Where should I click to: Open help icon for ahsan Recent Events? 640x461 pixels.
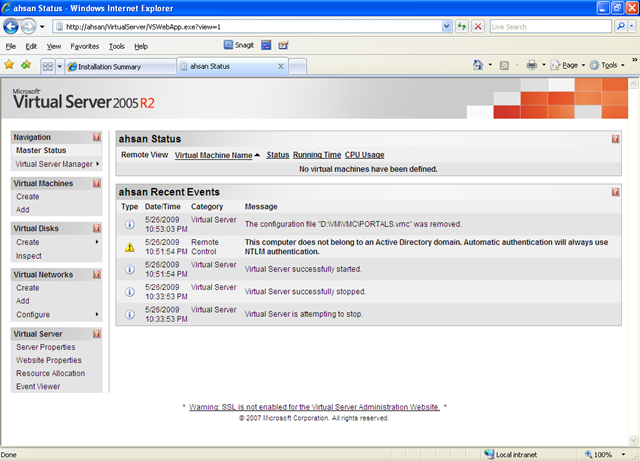click(616, 192)
